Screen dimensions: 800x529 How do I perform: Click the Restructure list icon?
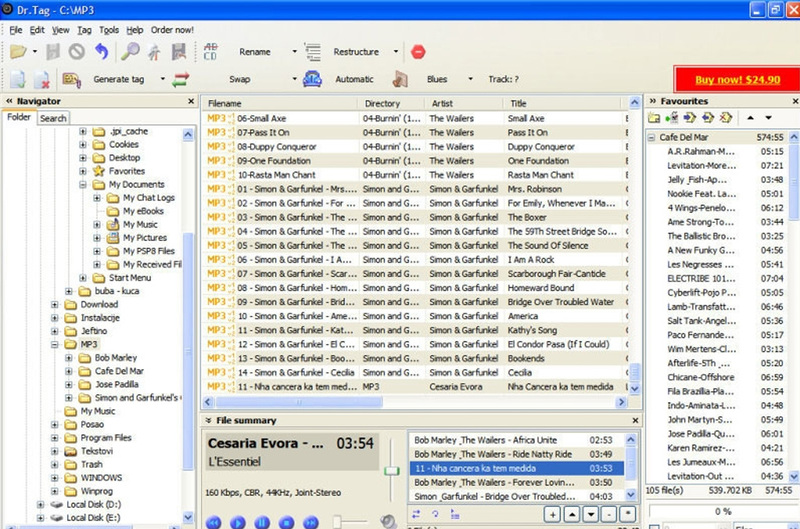click(x=312, y=52)
